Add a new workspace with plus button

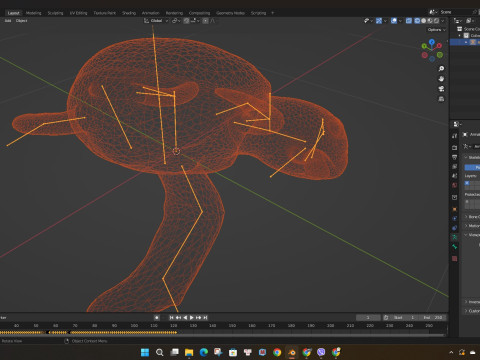272,13
